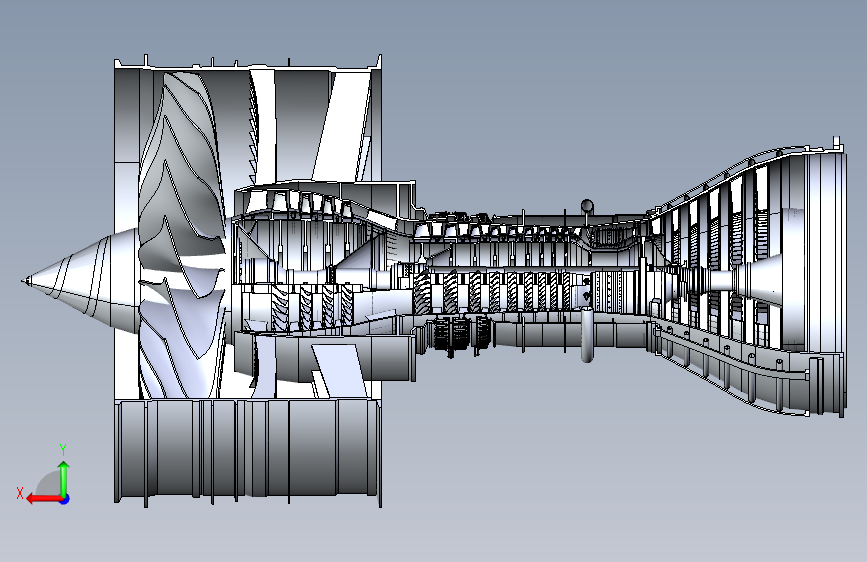Click the "X" label on the orientation triad
Viewport: 867px width, 562px height.
(20, 493)
